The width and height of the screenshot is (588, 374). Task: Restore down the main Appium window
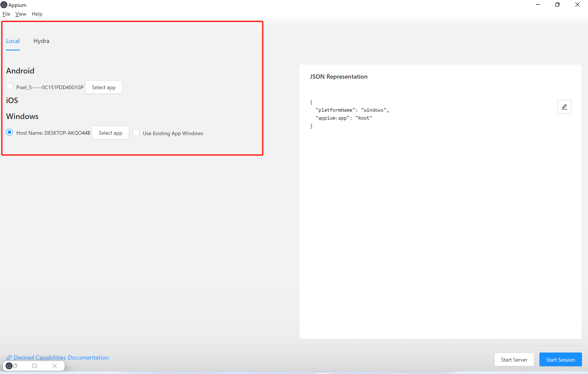click(557, 5)
